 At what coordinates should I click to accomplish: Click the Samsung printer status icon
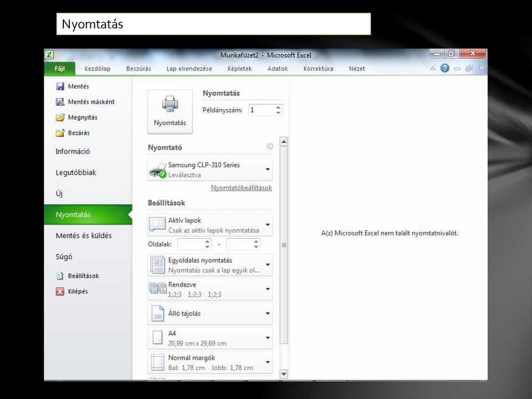[158, 170]
